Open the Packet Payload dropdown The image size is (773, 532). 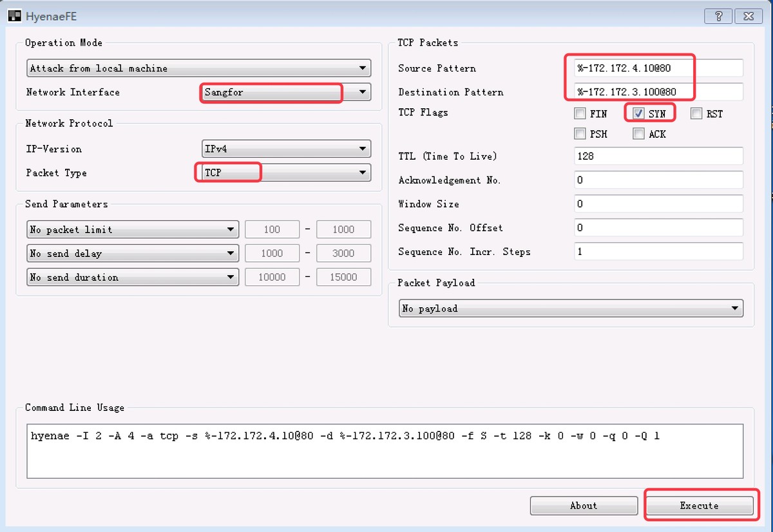(571, 309)
